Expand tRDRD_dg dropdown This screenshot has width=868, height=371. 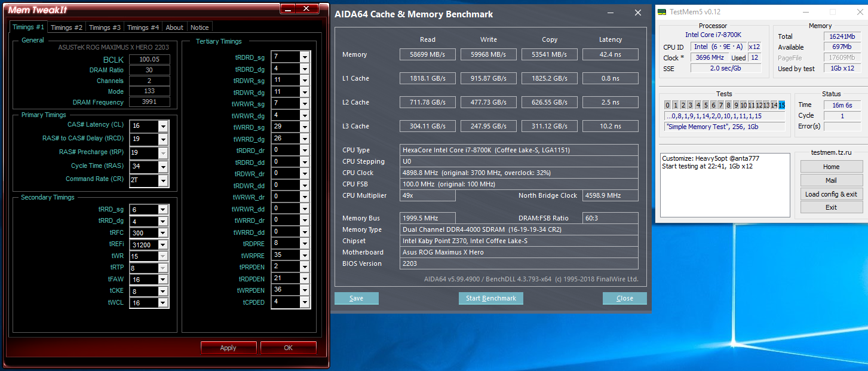pos(305,68)
